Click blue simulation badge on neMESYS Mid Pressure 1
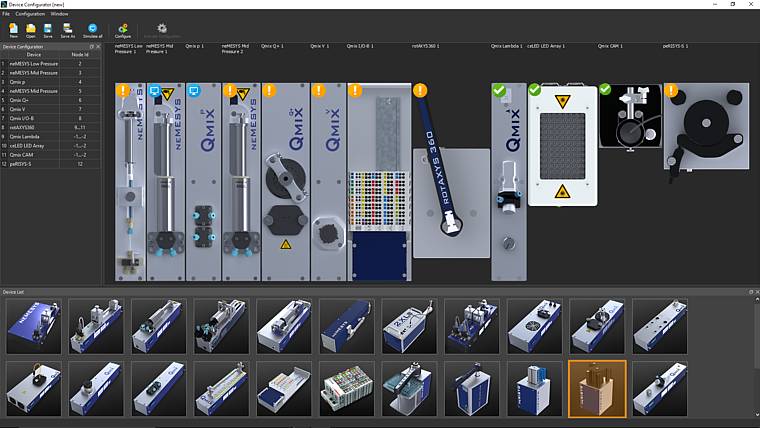This screenshot has width=760, height=428. tap(155, 91)
